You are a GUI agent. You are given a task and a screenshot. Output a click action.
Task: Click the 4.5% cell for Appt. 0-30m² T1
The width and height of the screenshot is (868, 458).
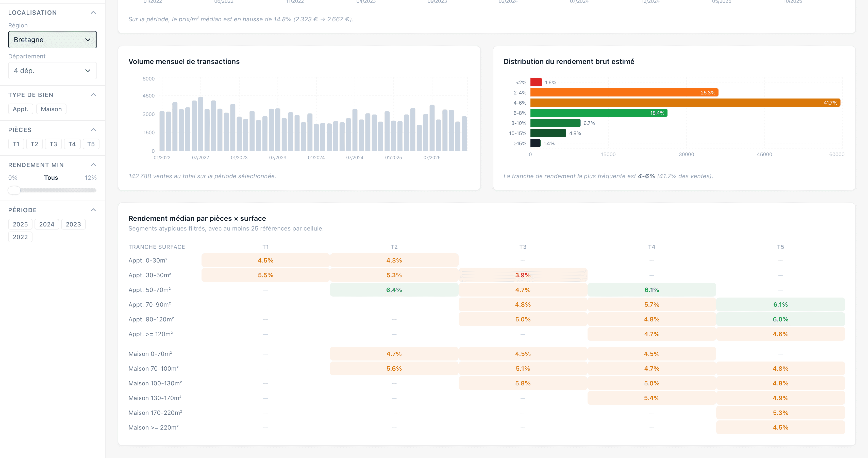[265, 260]
